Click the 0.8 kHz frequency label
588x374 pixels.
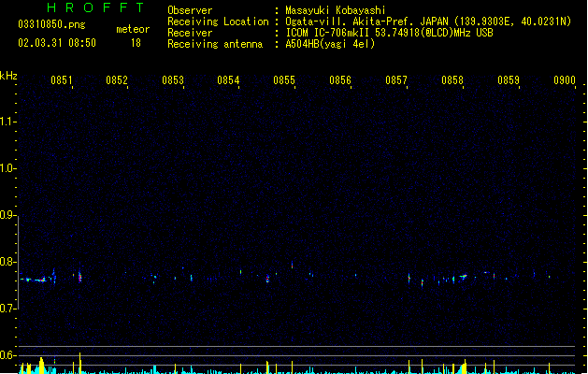[x=7, y=262]
